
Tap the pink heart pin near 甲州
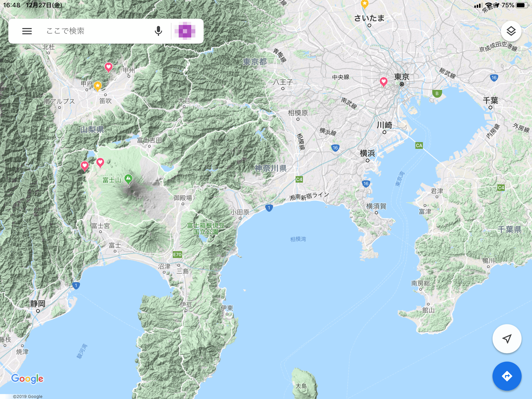click(x=108, y=67)
